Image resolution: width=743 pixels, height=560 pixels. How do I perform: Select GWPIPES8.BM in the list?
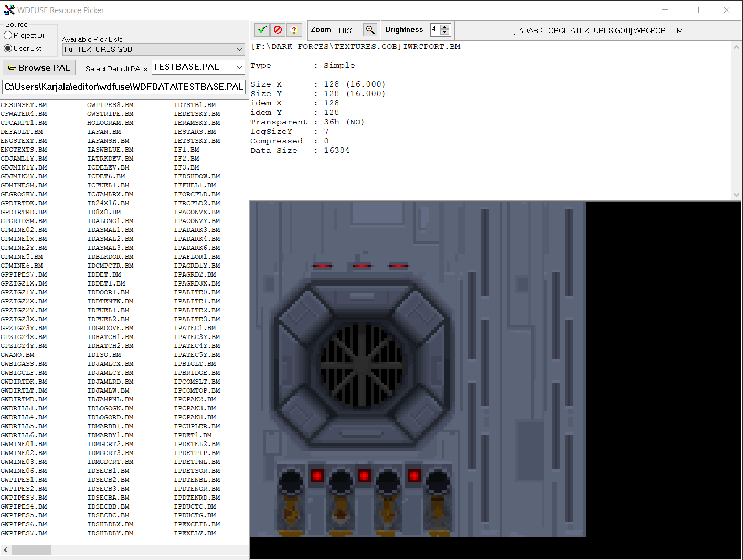110,105
